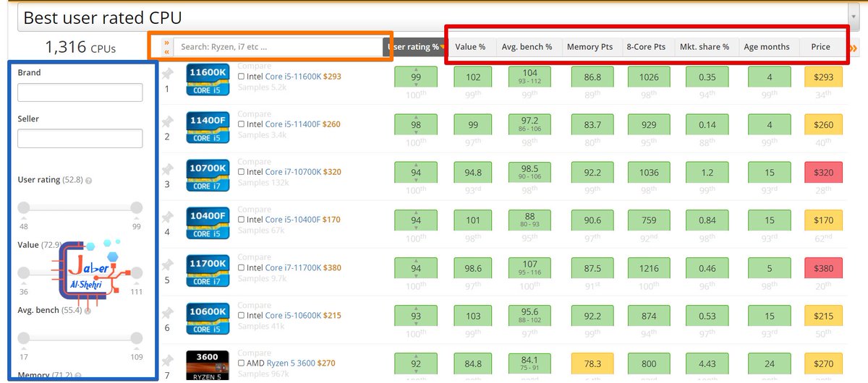Open the Core i5-11600K link
Screen dimensions: 868x383
293,76
